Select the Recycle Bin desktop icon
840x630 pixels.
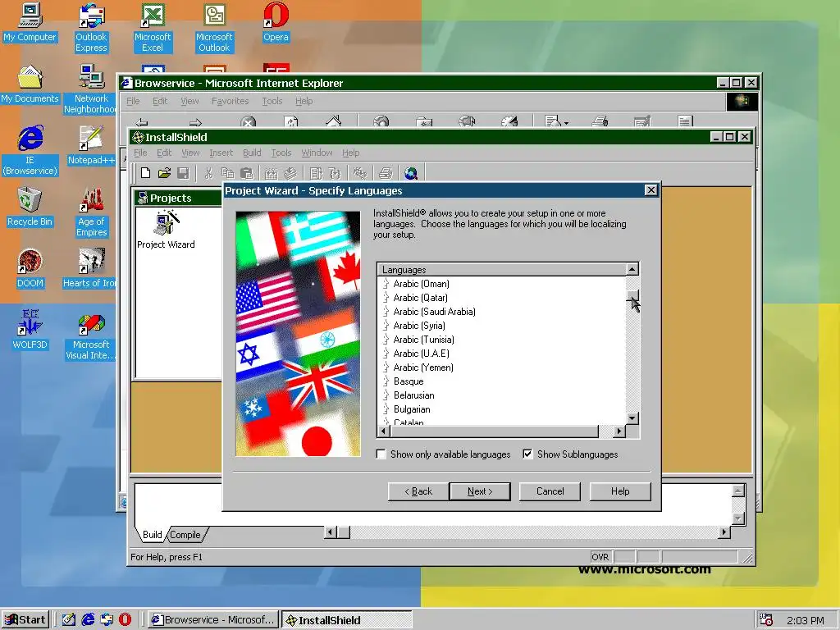(30, 208)
